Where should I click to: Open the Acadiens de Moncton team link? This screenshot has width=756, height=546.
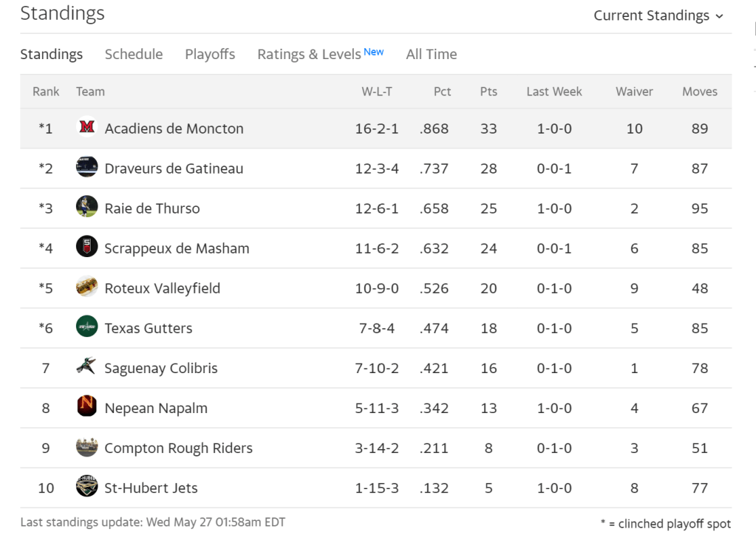(x=174, y=129)
